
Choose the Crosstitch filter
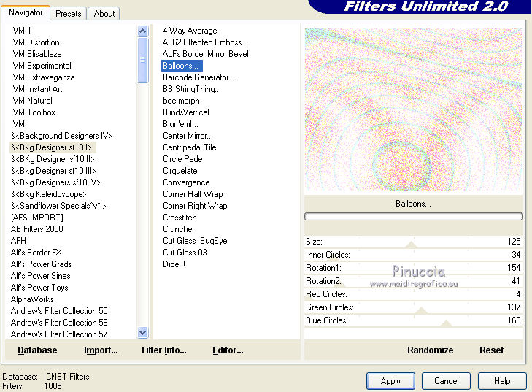pos(180,218)
